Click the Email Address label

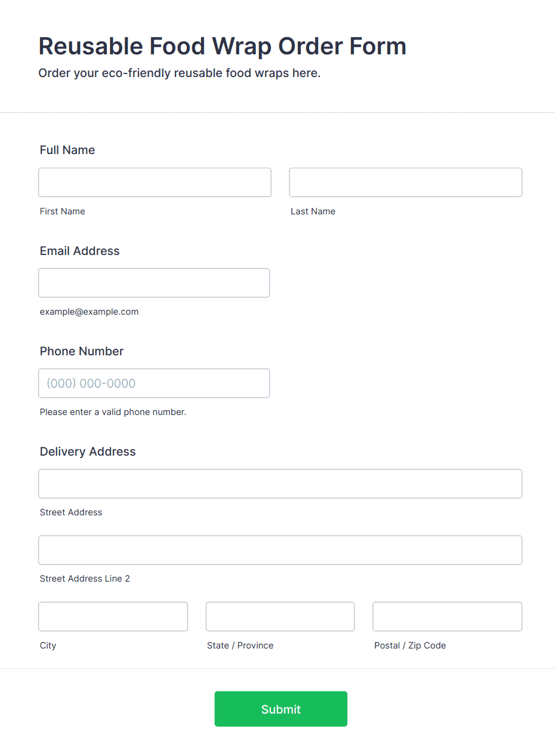(80, 251)
